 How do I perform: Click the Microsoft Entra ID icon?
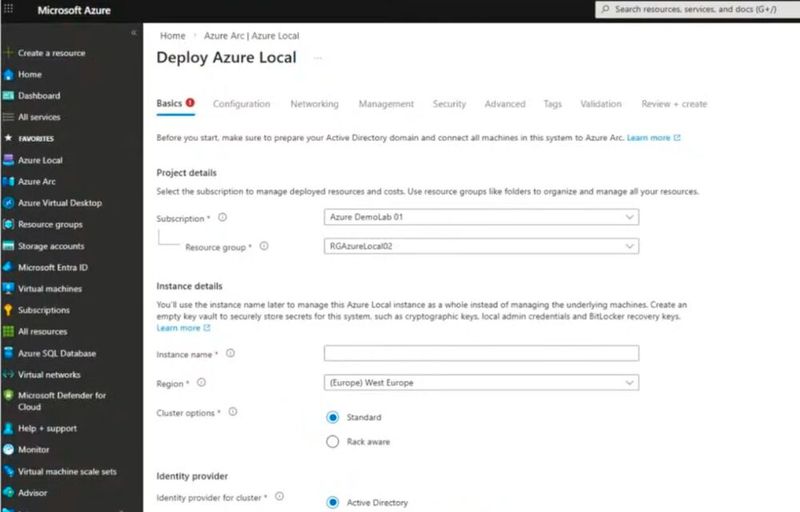click(8, 267)
